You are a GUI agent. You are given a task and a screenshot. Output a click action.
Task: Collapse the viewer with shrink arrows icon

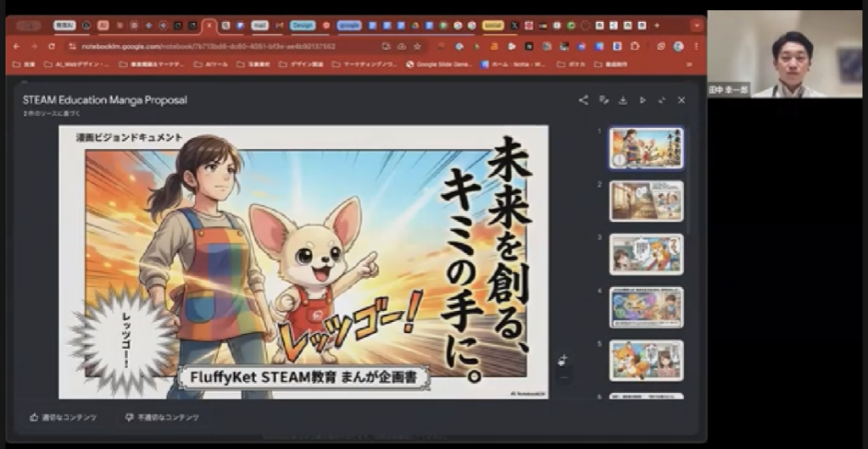coord(662,100)
